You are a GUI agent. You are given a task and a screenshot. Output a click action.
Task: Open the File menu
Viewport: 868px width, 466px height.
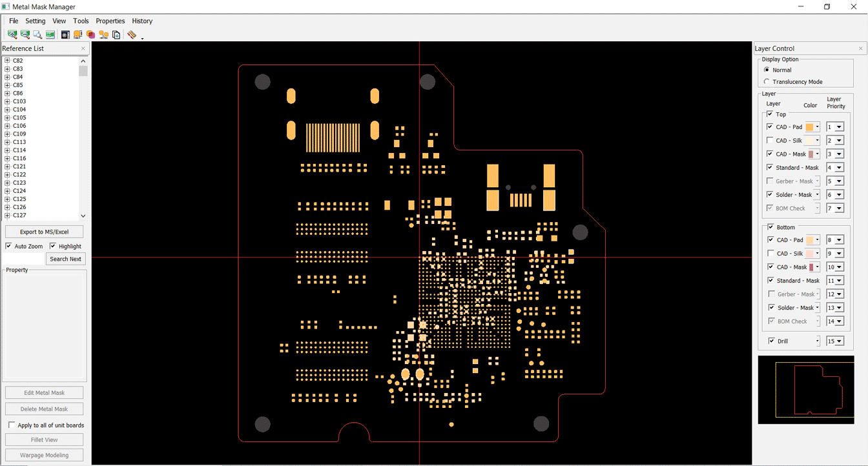(x=14, y=21)
